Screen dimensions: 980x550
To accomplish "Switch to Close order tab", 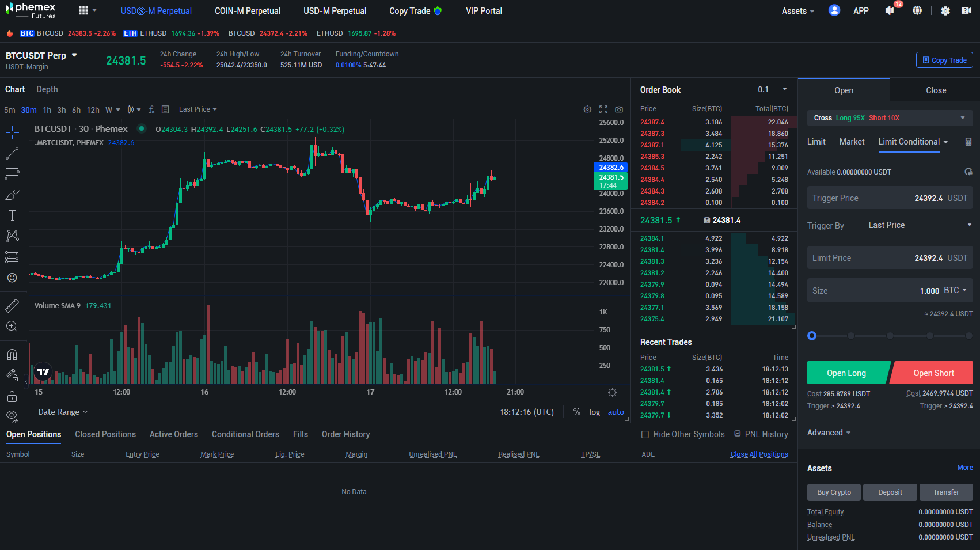I will [x=936, y=90].
